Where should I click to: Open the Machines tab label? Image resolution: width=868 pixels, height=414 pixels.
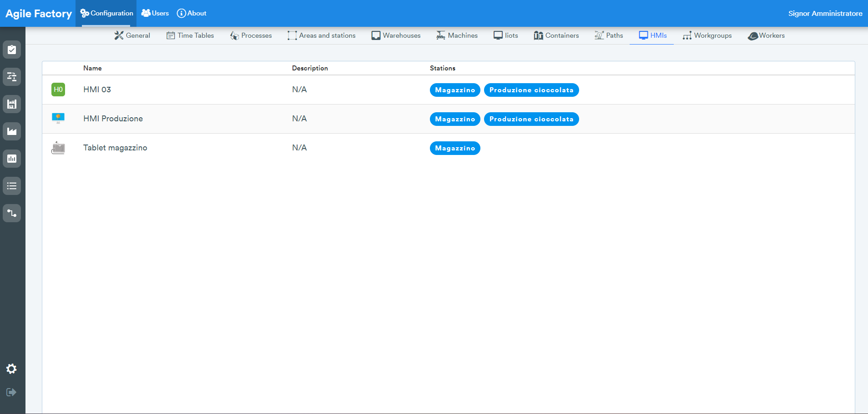tap(463, 35)
